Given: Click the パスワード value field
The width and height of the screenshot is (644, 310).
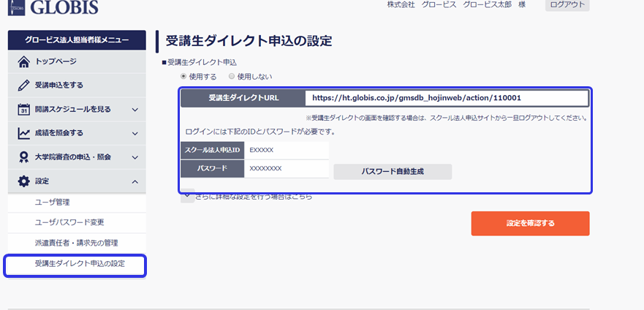Looking at the screenshot, I should point(287,169).
